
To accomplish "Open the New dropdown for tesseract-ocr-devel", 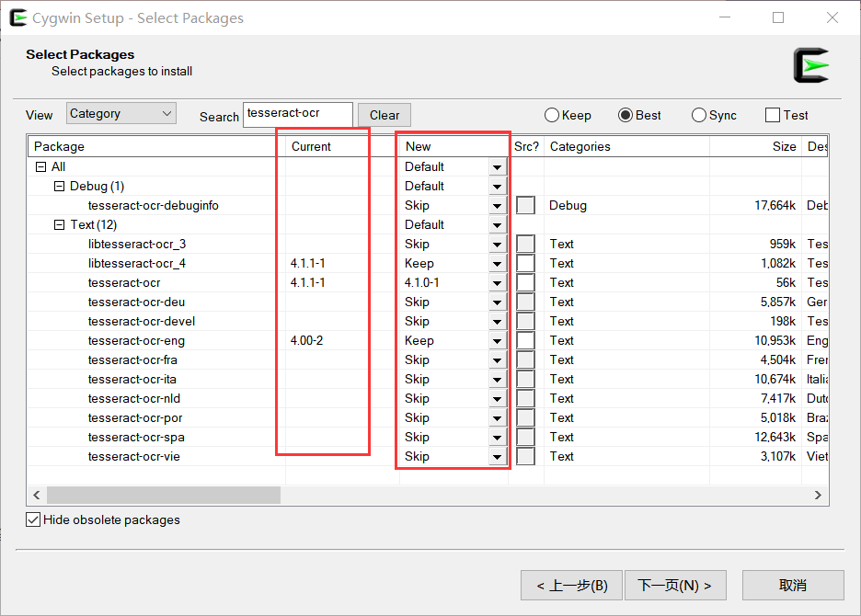I will coord(497,321).
